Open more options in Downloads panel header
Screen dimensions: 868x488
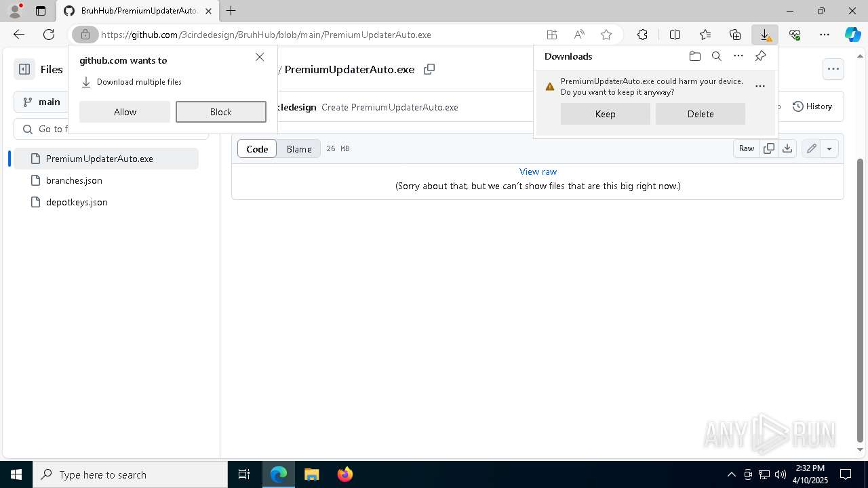(738, 56)
